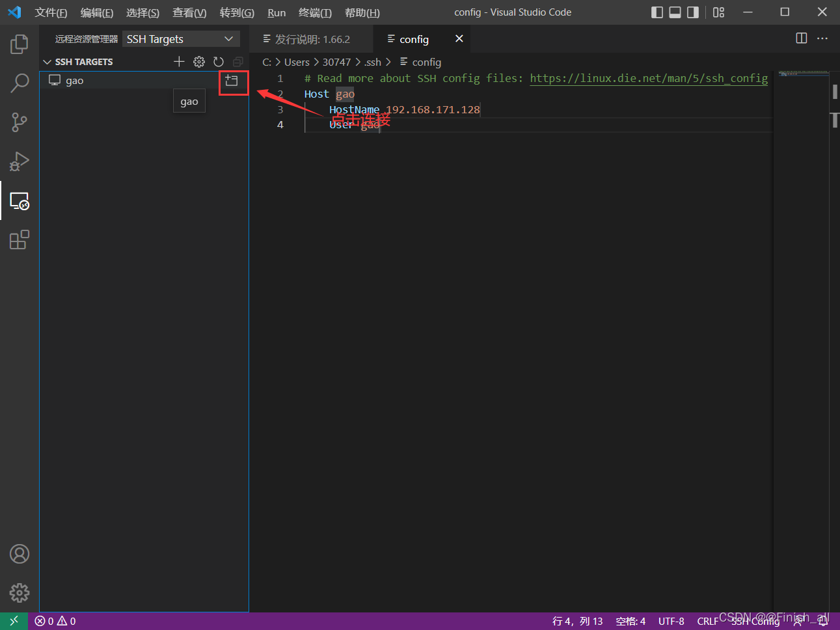This screenshot has width=840, height=630.
Task: Click line number 1 in the gutter
Action: [x=280, y=78]
